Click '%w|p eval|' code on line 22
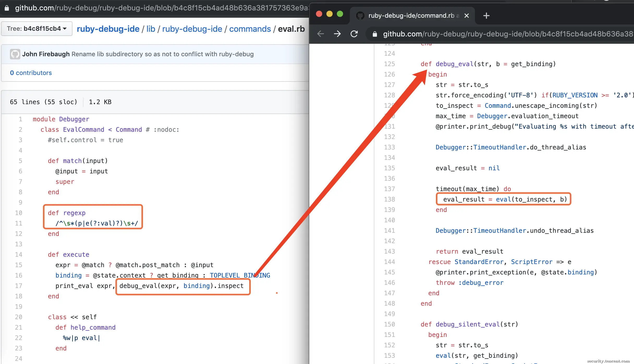This screenshot has height=364, width=634. (x=81, y=338)
